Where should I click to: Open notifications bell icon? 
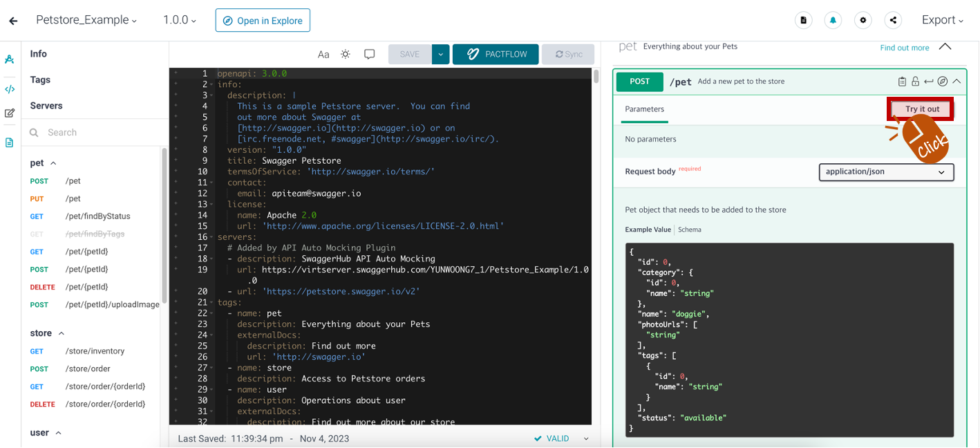click(833, 20)
